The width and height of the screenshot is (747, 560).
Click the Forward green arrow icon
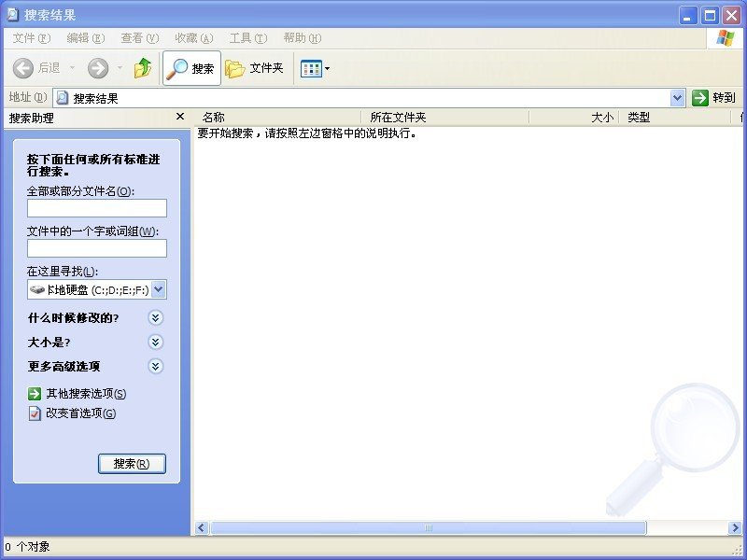point(98,68)
